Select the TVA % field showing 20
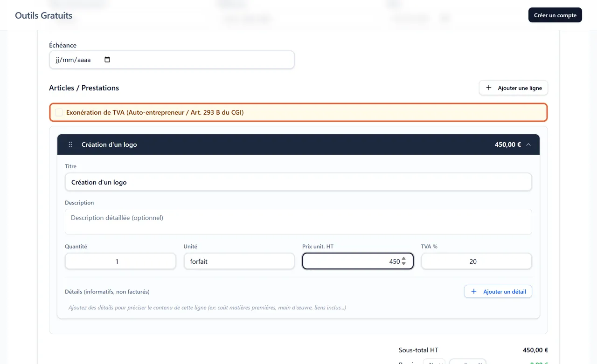This screenshot has height=364, width=597. click(x=477, y=261)
